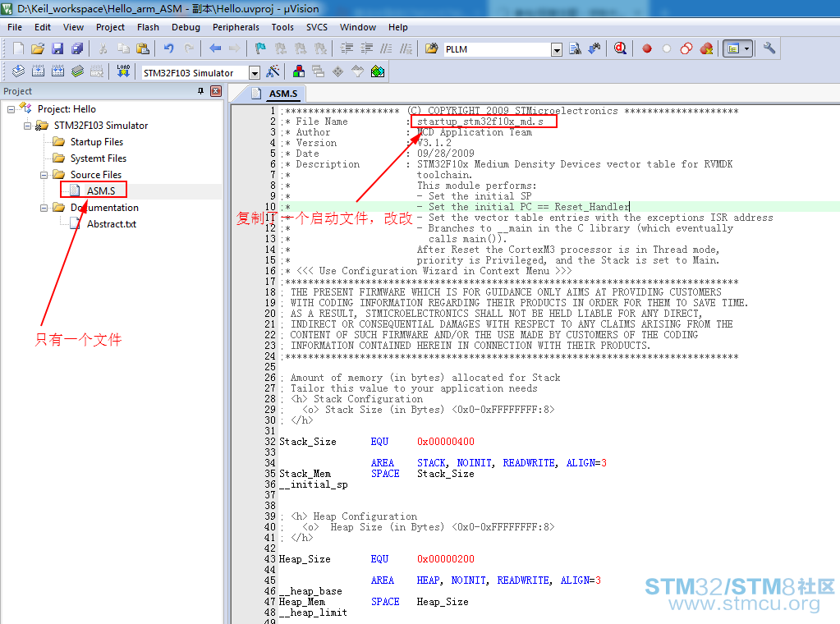The image size is (840, 624).
Task: Insert a breakpoint with the red dot
Action: [647, 48]
